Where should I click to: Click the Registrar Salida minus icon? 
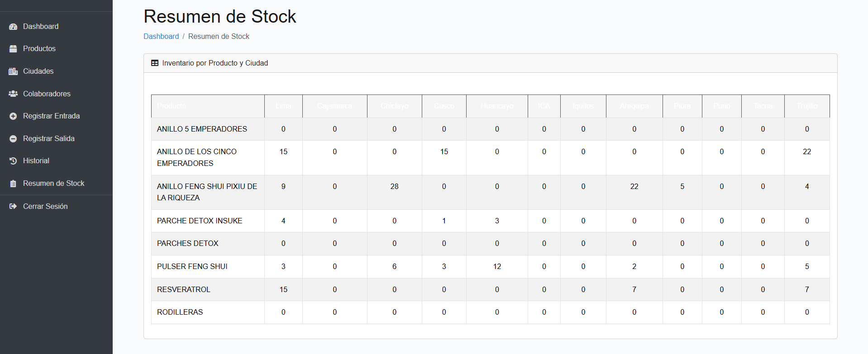(13, 139)
